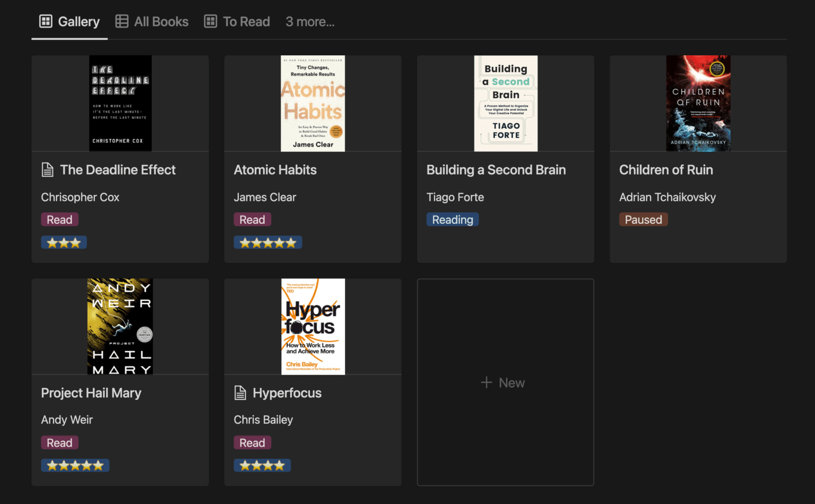The image size is (815, 504).
Task: Click the star rating on The Deadline Effect
Action: pos(64,242)
